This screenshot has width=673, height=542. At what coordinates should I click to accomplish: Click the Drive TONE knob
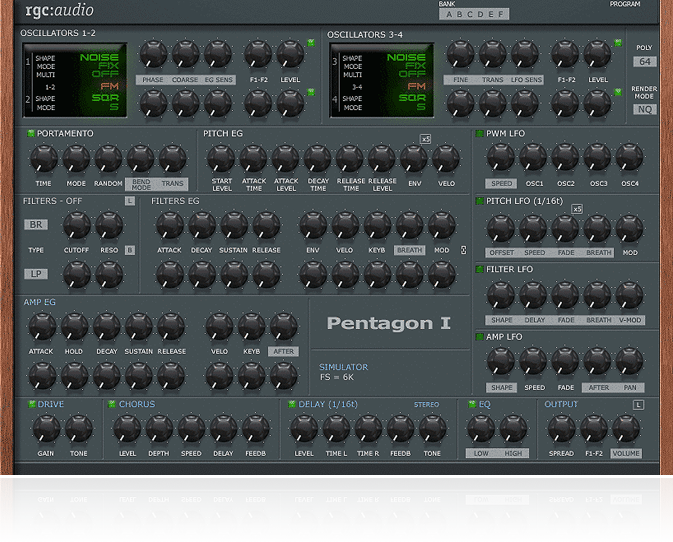(79, 428)
